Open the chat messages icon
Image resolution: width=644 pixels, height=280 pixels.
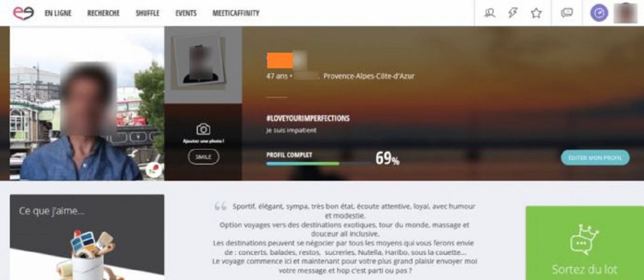click(x=567, y=13)
